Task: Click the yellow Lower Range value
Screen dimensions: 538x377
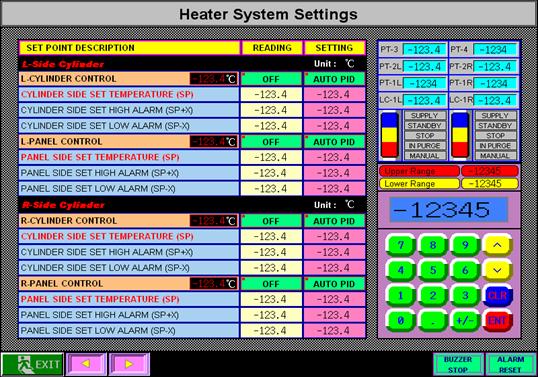Action: pyautogui.click(x=490, y=184)
